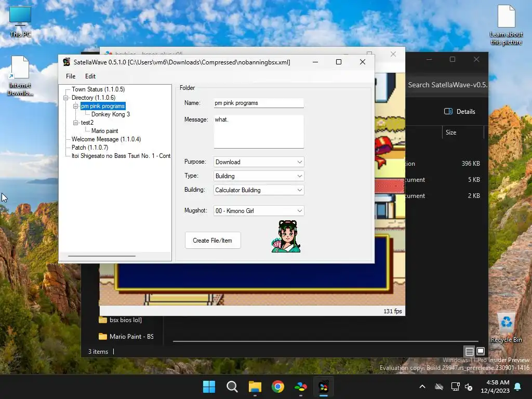Switch to the bsnes emulator taskbar icon
532x399 pixels.
tap(301, 387)
